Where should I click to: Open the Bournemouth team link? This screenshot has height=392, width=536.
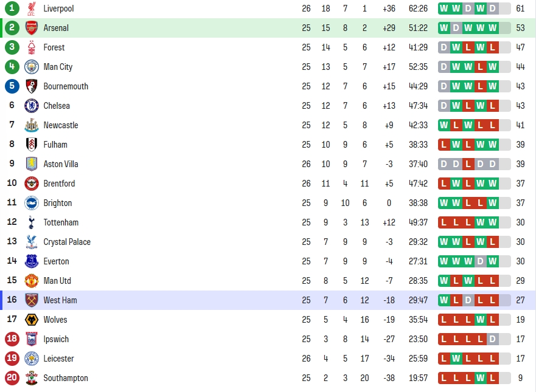click(66, 86)
